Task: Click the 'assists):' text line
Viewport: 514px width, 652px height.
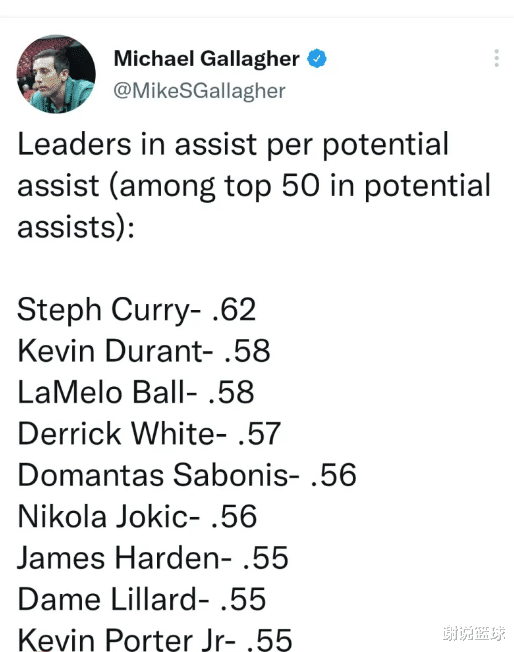Action: (x=76, y=227)
